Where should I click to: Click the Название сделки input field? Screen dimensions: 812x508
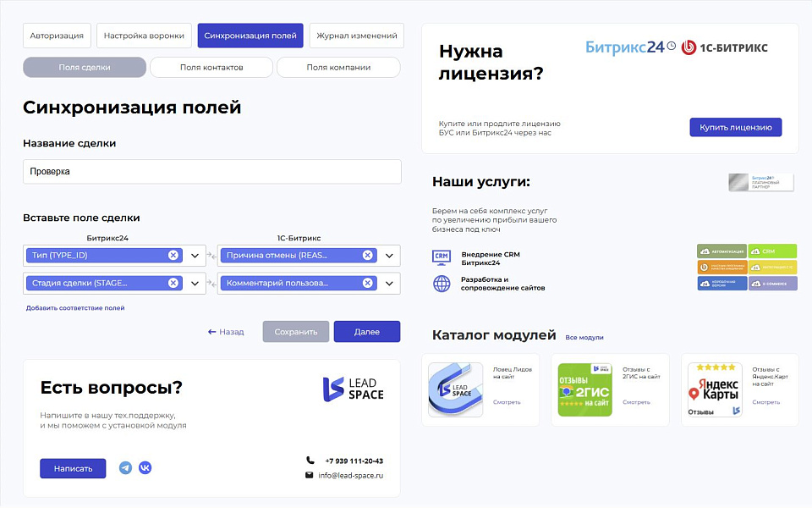(211, 171)
